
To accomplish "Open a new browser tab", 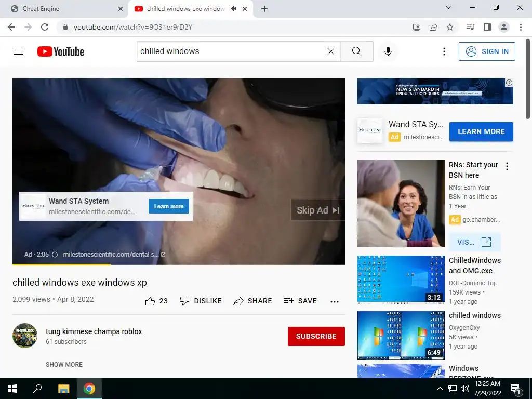I will (x=264, y=9).
